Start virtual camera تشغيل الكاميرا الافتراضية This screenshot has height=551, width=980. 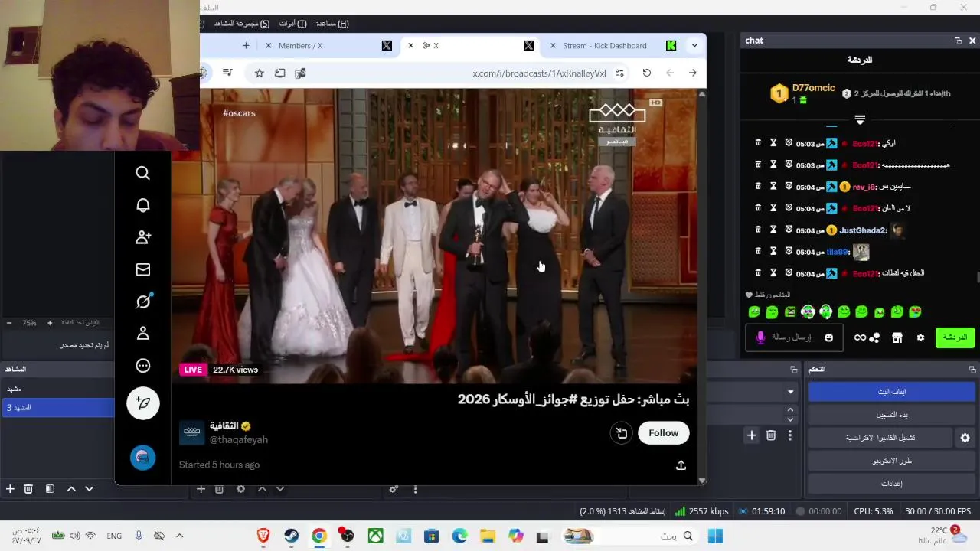tap(880, 438)
